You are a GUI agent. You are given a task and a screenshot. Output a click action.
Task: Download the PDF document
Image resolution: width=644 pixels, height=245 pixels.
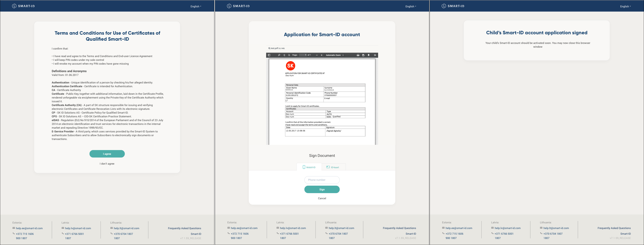click(x=363, y=55)
